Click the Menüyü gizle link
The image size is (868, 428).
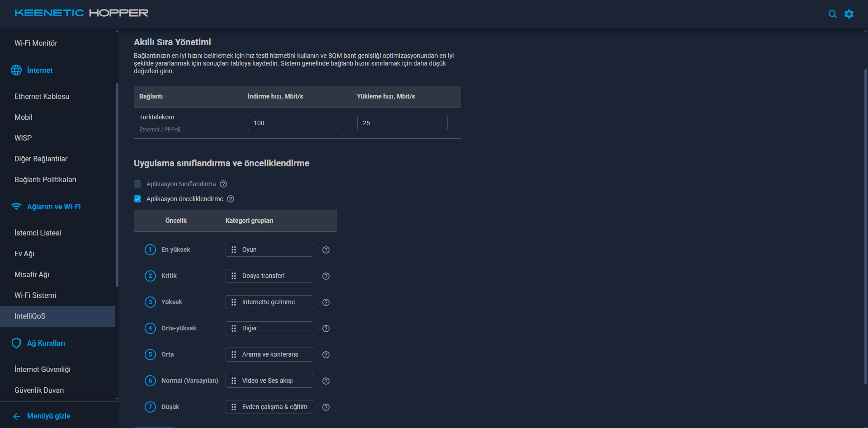[x=49, y=416]
